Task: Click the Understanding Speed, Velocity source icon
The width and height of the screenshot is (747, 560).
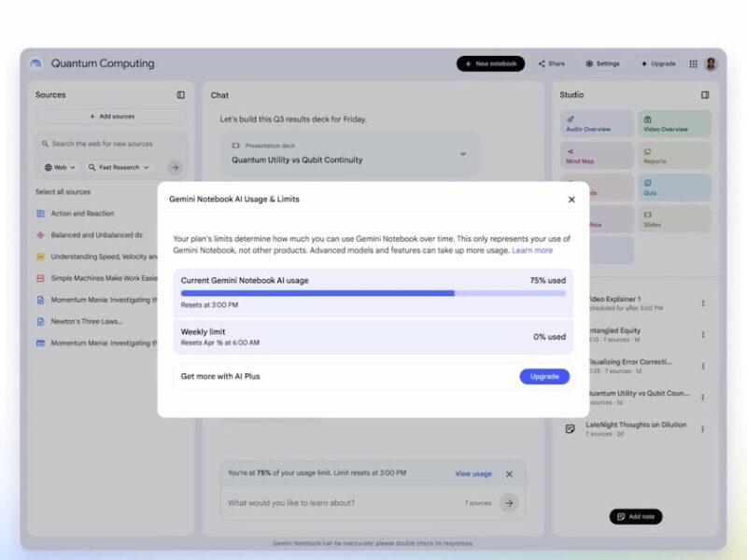Action: click(40, 257)
